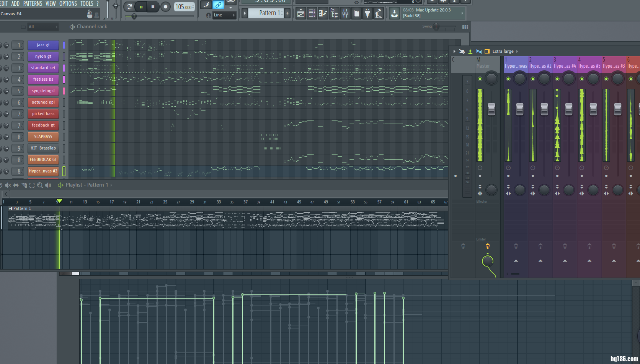This screenshot has height=364, width=640.
Task: Click the tempo 105.000 field
Action: pyautogui.click(x=184, y=7)
